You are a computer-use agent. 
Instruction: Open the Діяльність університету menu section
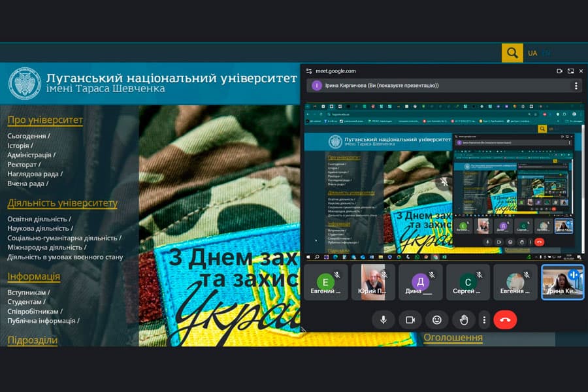click(x=62, y=203)
